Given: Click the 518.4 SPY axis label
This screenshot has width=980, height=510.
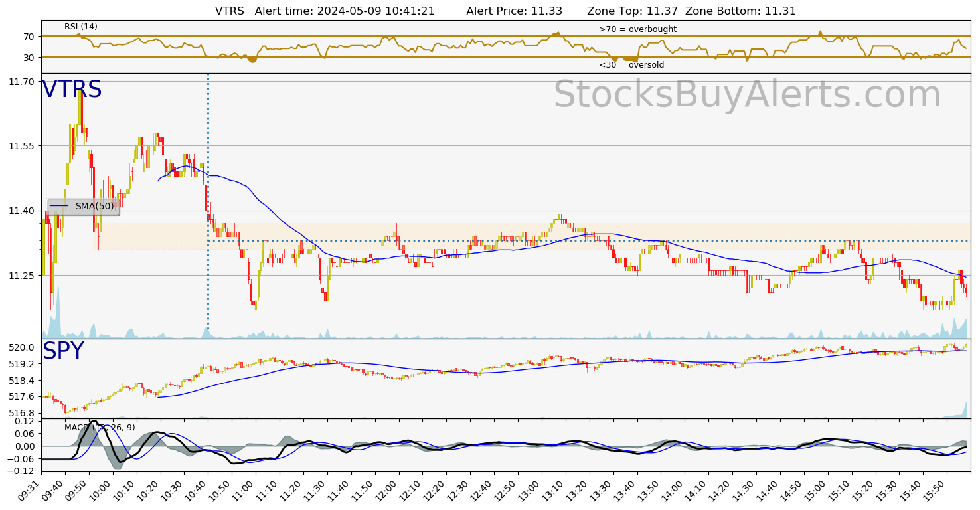Looking at the screenshot, I should 21,381.
